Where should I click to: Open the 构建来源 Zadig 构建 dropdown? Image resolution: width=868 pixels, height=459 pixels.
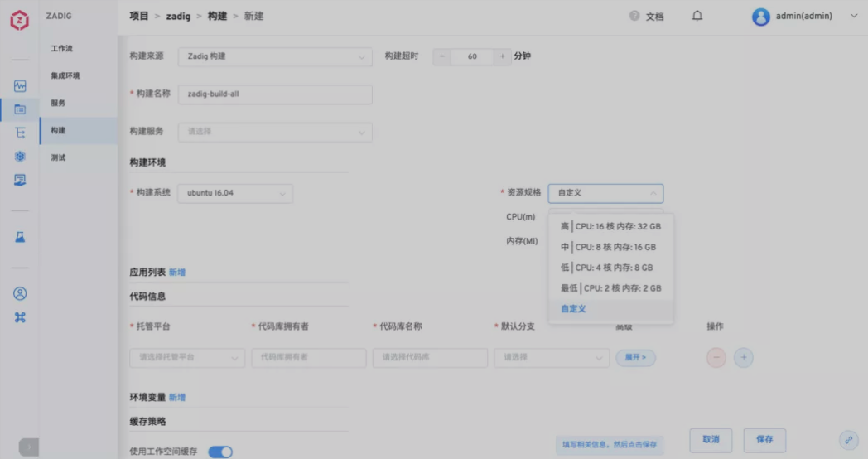coord(275,56)
